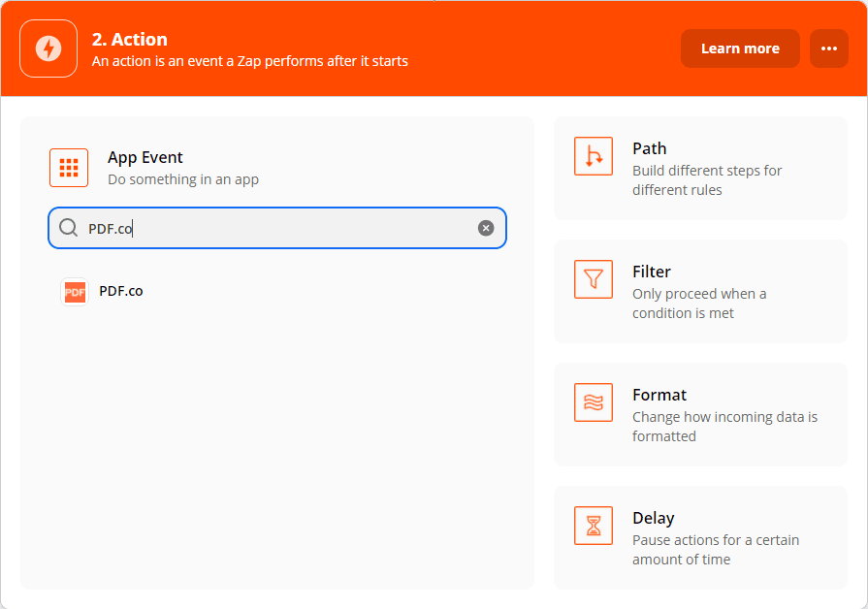Screen dimensions: 868x609
Task: Open the Learn more page
Action: [740, 48]
